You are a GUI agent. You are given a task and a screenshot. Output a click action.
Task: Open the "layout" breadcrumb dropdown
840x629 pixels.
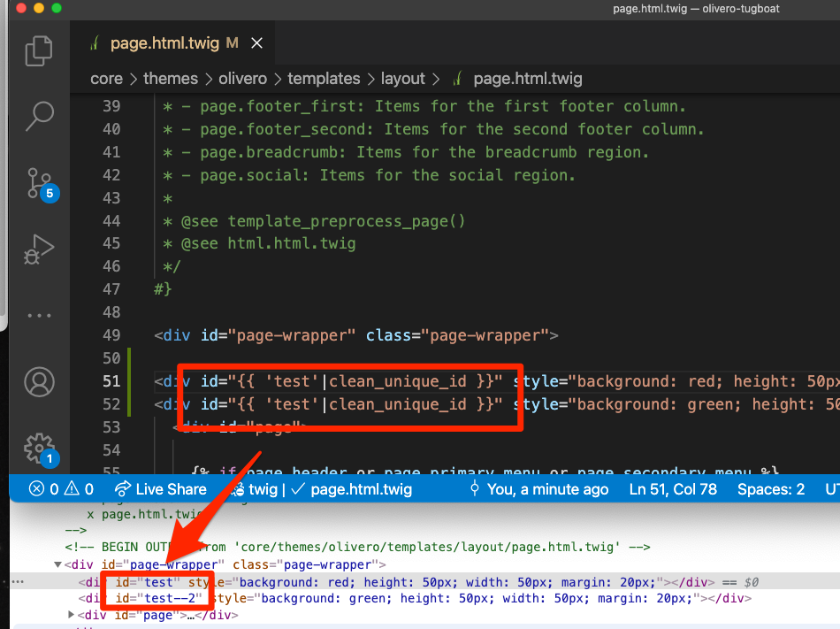pos(402,79)
